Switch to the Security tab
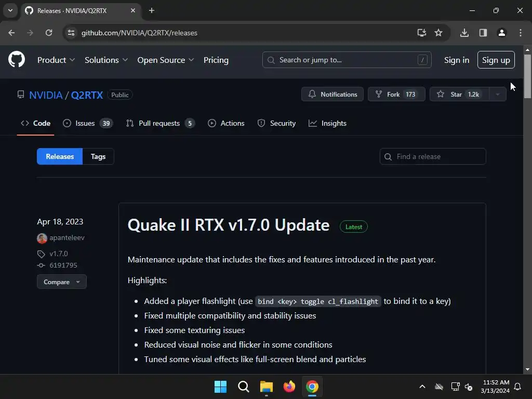This screenshot has width=532, height=399. 276,123
